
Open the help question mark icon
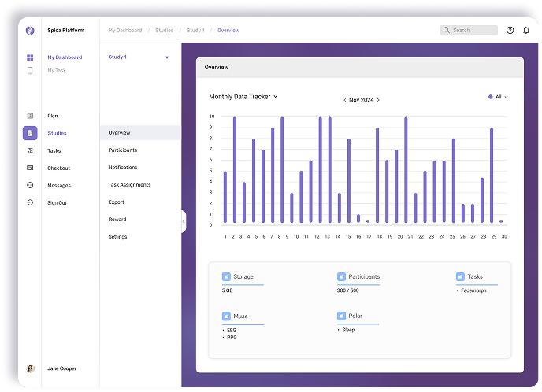510,31
